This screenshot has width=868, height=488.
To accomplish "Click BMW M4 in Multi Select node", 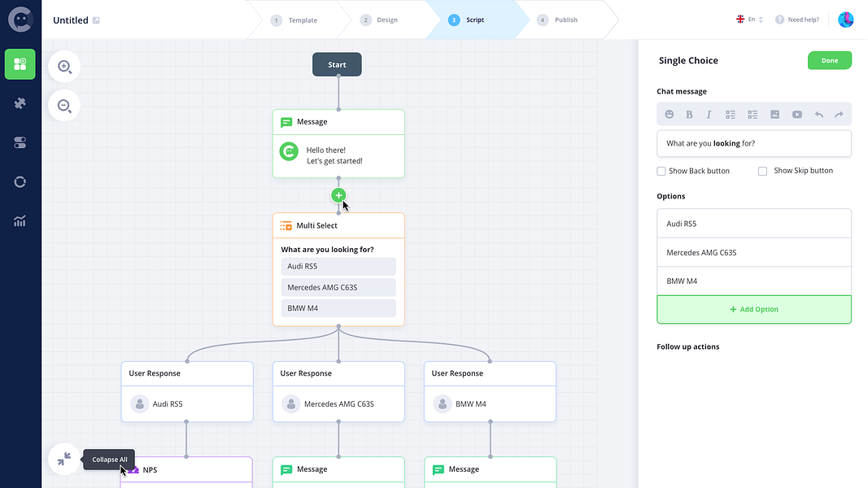I will coord(338,308).
